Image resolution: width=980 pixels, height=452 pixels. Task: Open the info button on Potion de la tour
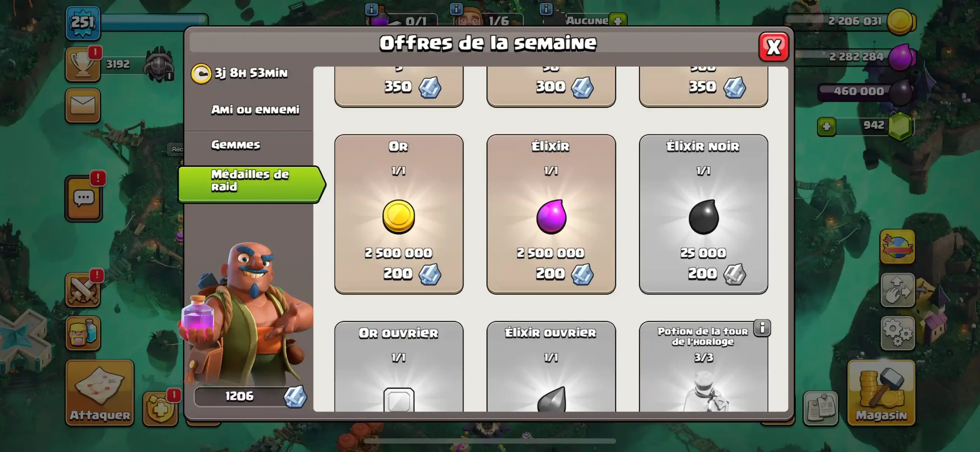(x=762, y=328)
